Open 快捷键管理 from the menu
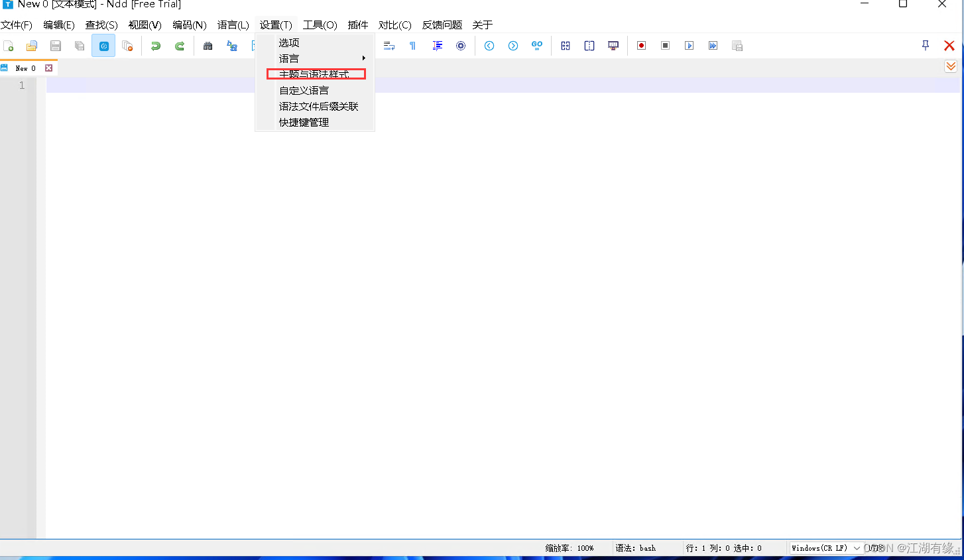Image resolution: width=964 pixels, height=560 pixels. [x=315, y=122]
